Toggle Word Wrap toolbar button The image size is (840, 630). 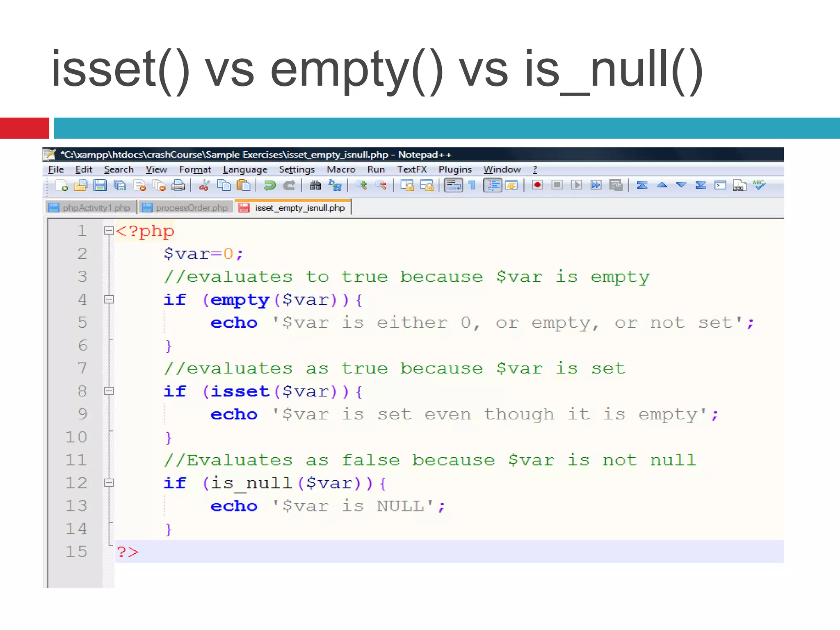click(453, 185)
